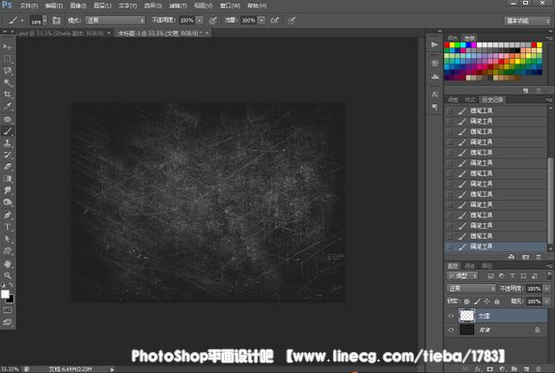Image resolution: width=555 pixels, height=373 pixels.
Task: Pick the Zoom tool
Action: click(x=7, y=275)
